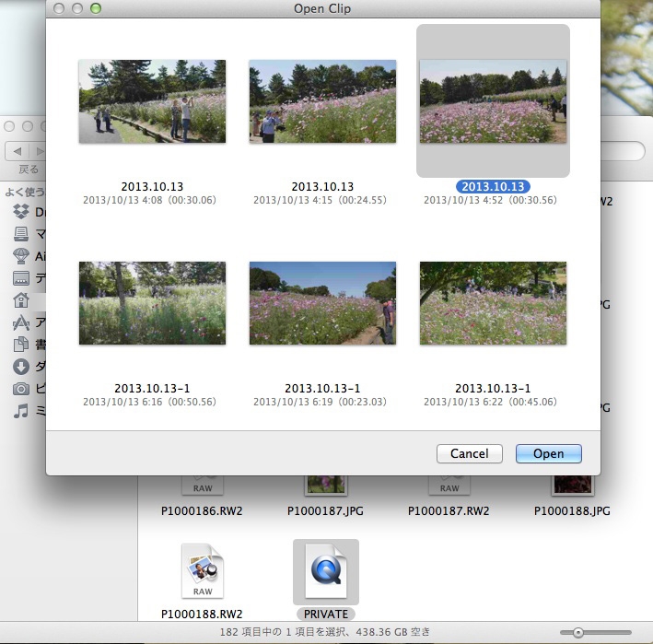
Task: Choose the clip thumbnail recorded at 6:16
Action: [152, 303]
